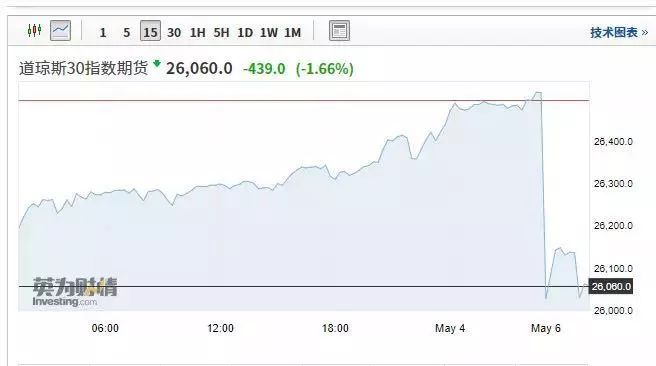
Task: Select the 15 minute interval
Action: coord(150,31)
